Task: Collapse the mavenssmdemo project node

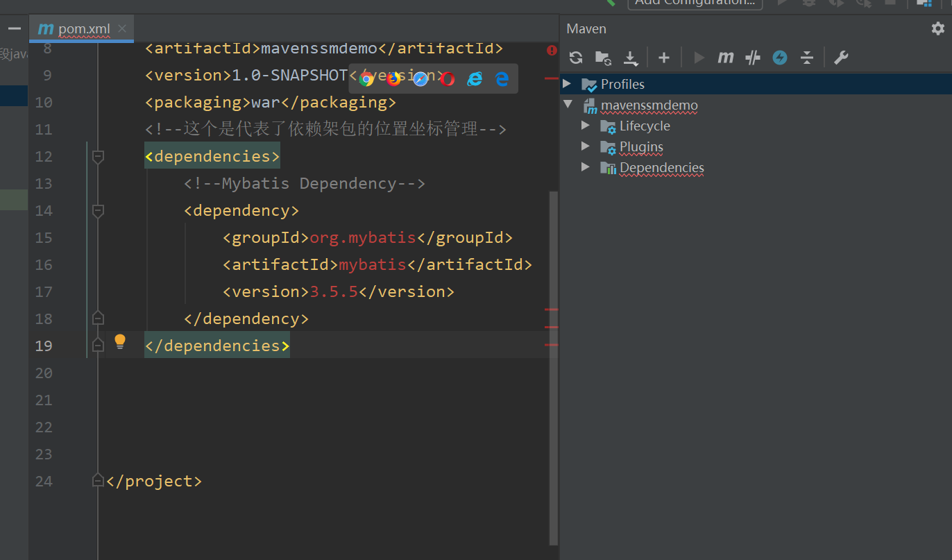Action: [568, 105]
